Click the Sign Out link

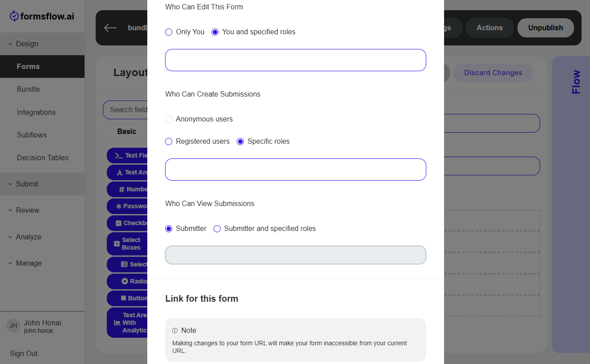(x=24, y=353)
